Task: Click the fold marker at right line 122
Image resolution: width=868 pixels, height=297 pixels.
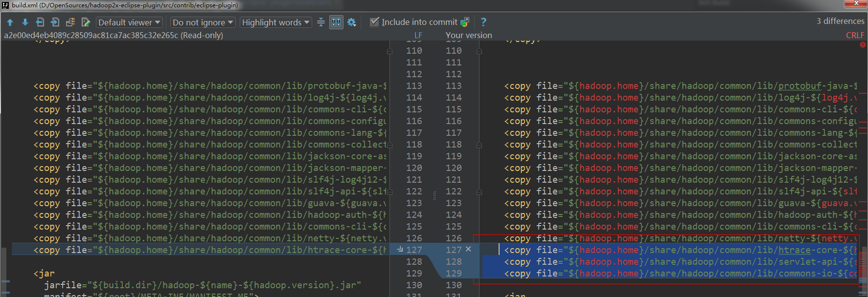Action: pyautogui.click(x=479, y=192)
